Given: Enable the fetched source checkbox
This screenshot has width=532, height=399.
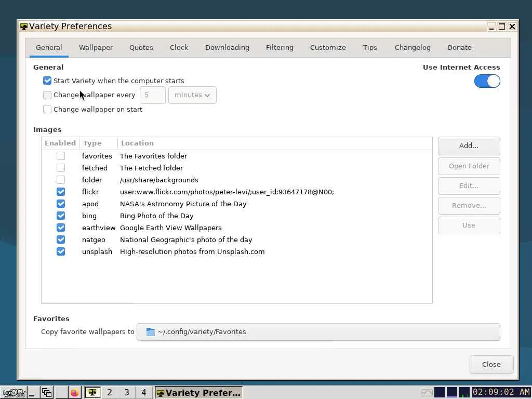Looking at the screenshot, I should tap(61, 168).
